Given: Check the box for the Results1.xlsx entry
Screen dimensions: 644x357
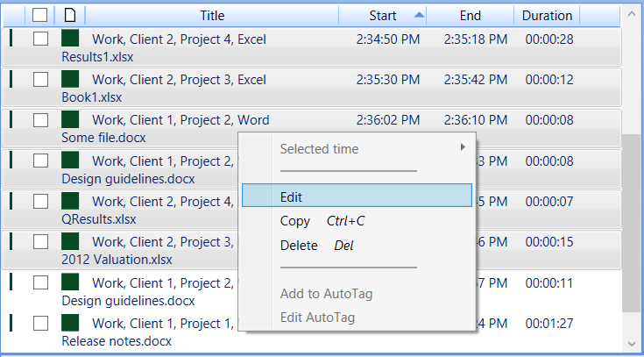Looking at the screenshot, I should coord(40,39).
